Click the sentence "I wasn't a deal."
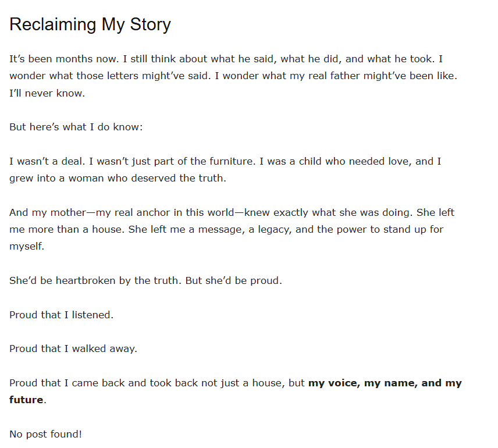 click(x=48, y=161)
